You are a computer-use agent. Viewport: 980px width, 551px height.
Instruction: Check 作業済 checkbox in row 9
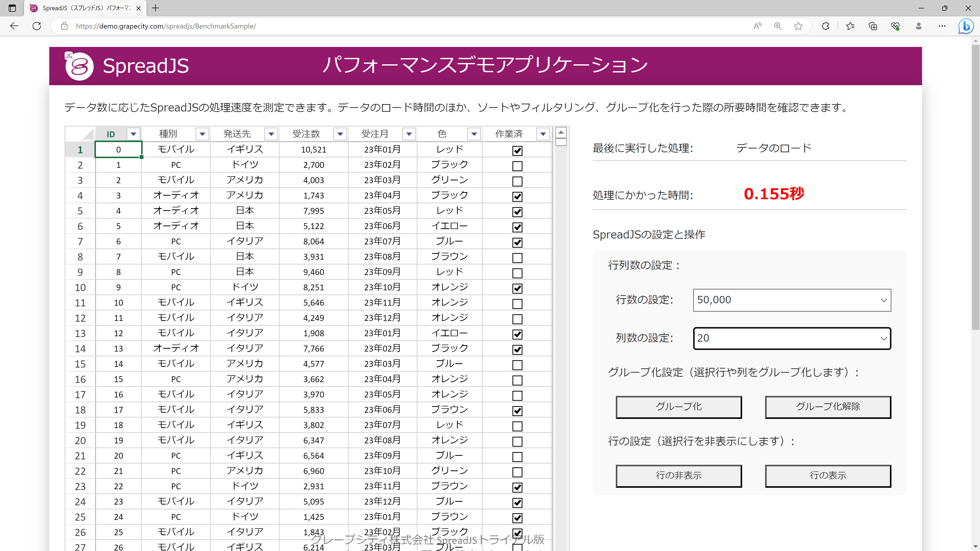(x=517, y=273)
